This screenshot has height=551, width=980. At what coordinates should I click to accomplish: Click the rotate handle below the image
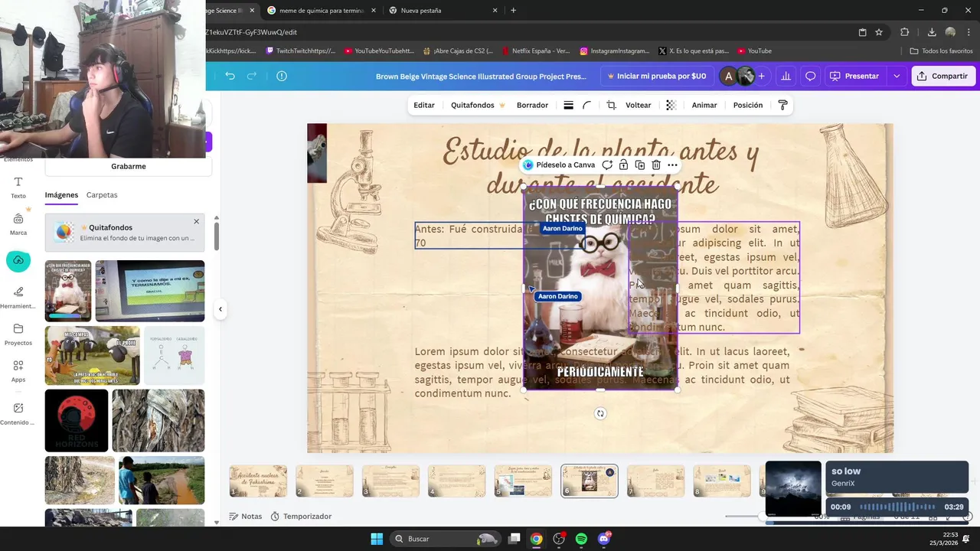click(x=600, y=413)
